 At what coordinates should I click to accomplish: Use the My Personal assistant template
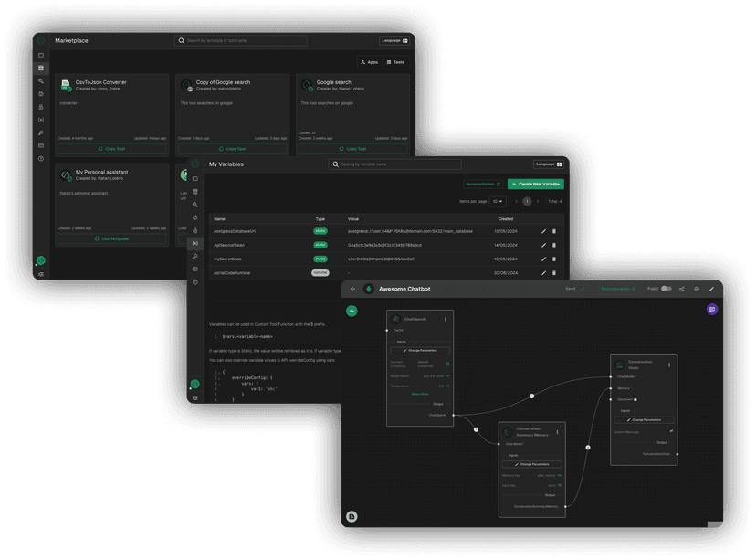point(112,238)
